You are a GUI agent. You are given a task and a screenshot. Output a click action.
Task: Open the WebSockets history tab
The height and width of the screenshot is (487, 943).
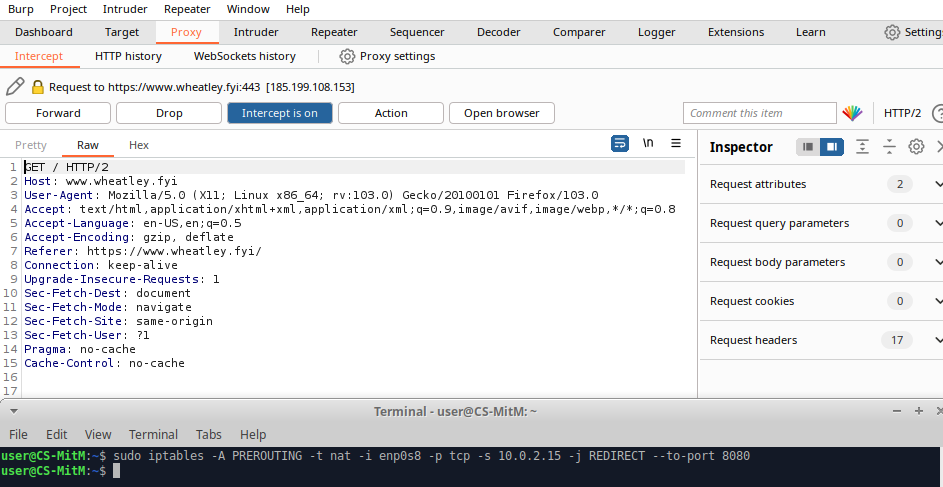(x=245, y=57)
